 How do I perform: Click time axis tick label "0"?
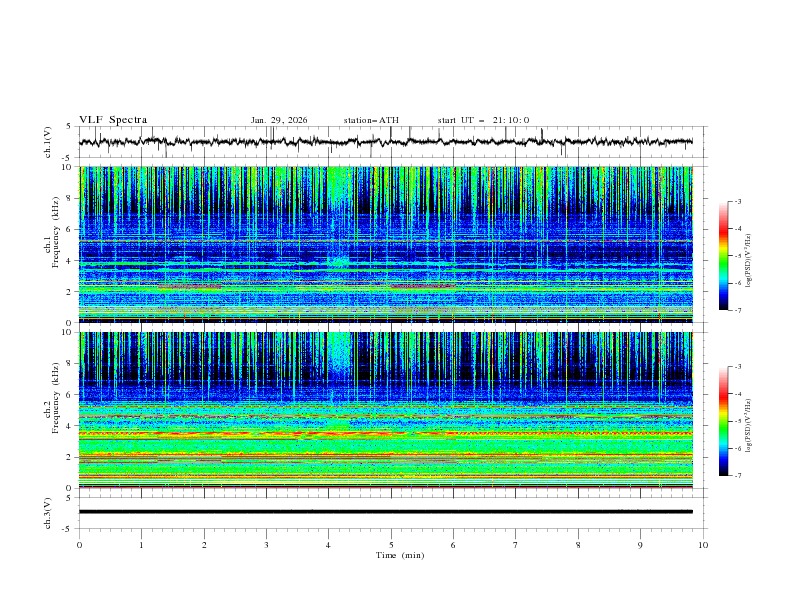click(79, 545)
